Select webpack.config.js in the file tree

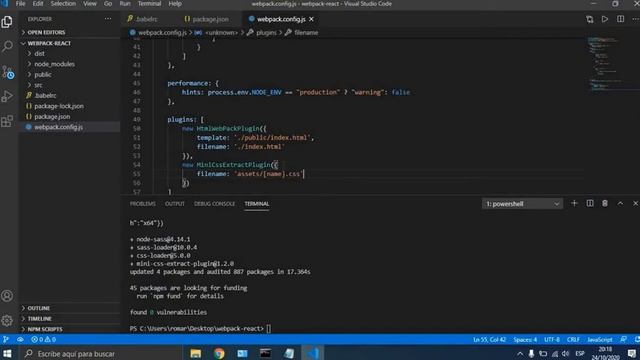(x=58, y=127)
